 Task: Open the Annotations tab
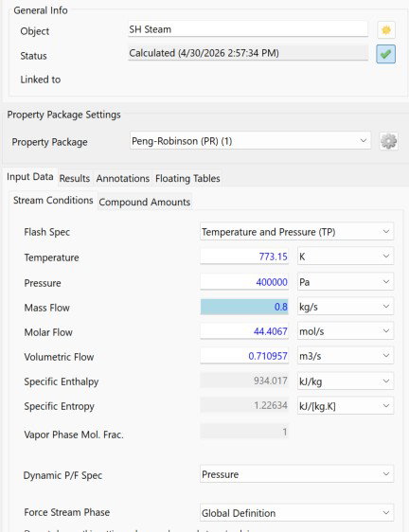[x=123, y=178]
